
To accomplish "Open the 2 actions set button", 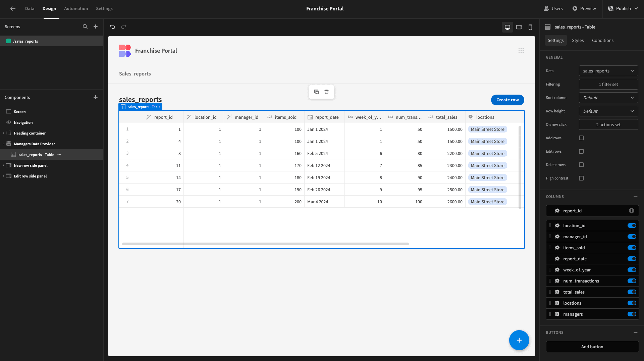I will [x=608, y=124].
